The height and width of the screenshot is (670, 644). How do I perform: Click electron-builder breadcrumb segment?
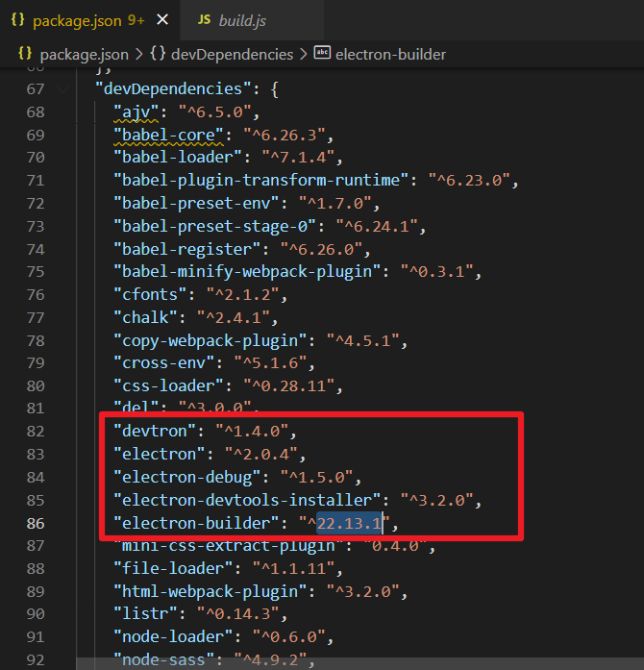390,55
